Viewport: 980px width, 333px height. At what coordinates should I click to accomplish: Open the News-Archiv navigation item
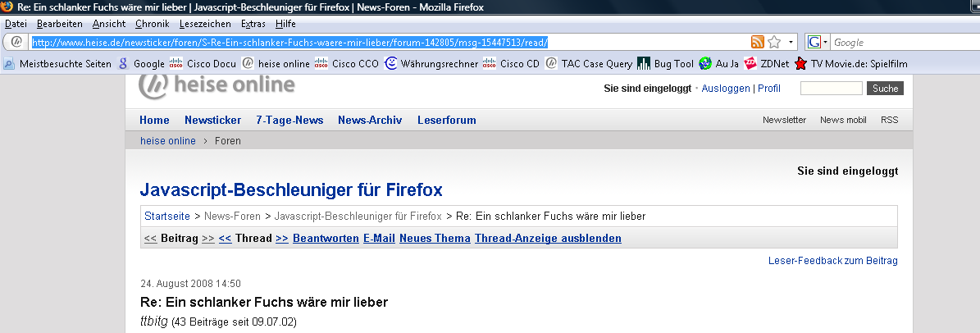point(370,120)
